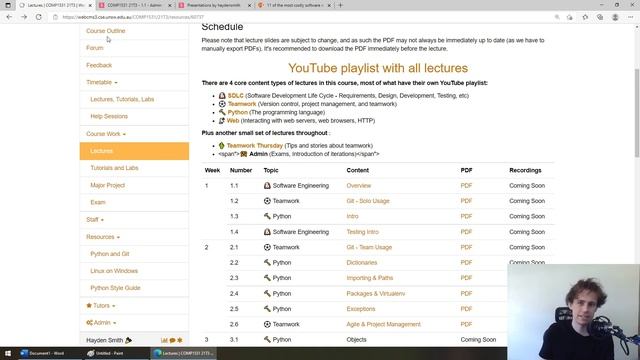The image size is (640, 360).
Task: Open the Web playlist link
Action: pyautogui.click(x=233, y=121)
